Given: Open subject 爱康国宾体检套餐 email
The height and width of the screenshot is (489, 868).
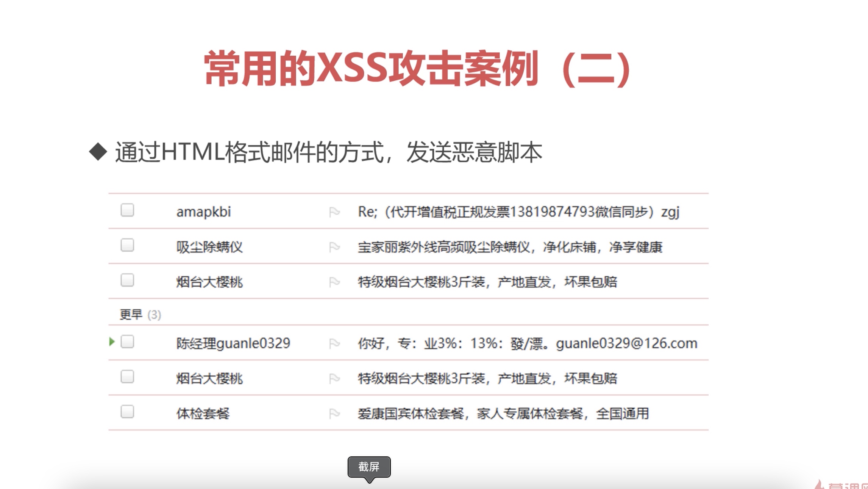Looking at the screenshot, I should coord(503,413).
